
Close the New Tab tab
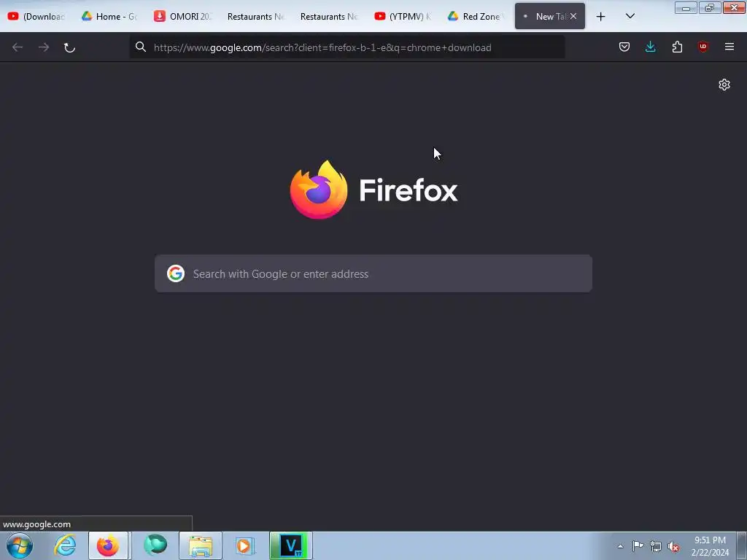(x=573, y=16)
